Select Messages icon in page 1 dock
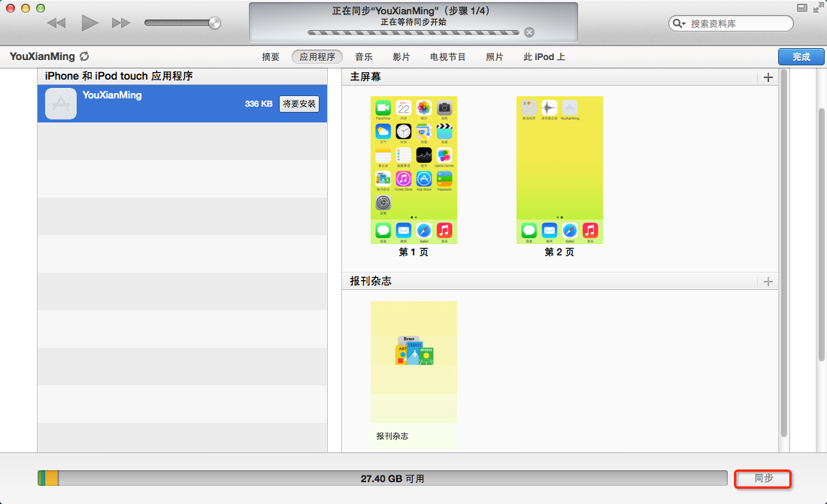The height and width of the screenshot is (504, 827). (x=383, y=231)
